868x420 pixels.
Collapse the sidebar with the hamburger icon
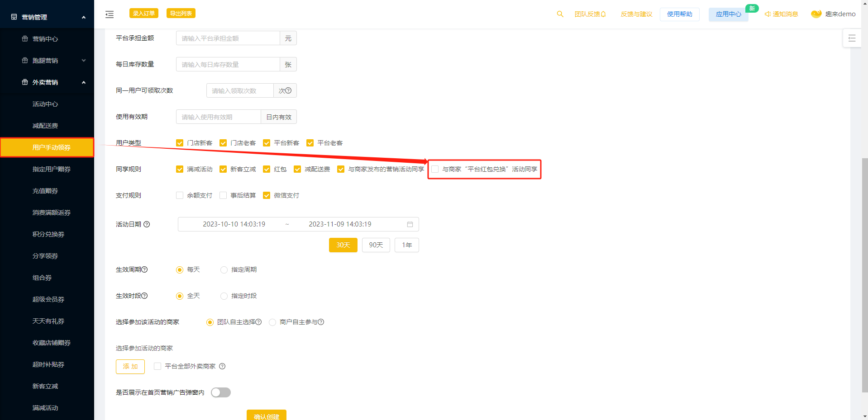[110, 14]
